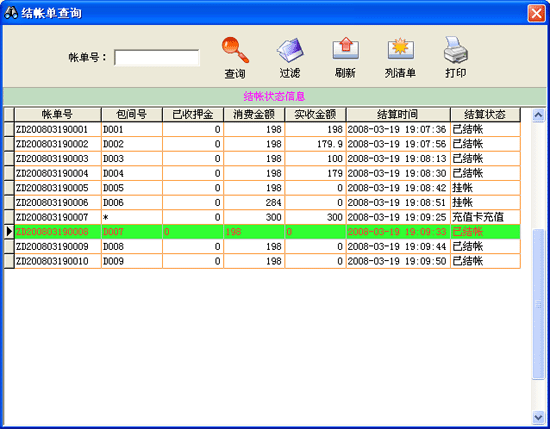Screen dimensions: 550x429
Task: Select row ZD200803190001
Action: tap(262, 129)
